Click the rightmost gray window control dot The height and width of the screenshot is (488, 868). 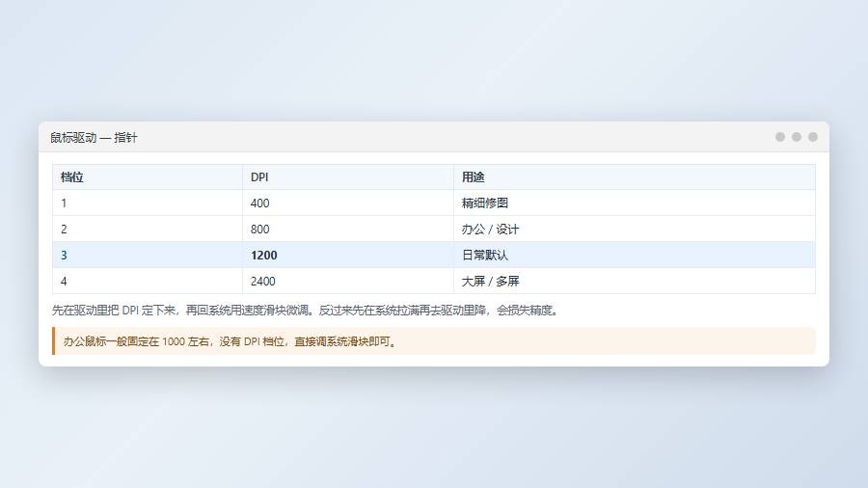pyautogui.click(x=813, y=137)
